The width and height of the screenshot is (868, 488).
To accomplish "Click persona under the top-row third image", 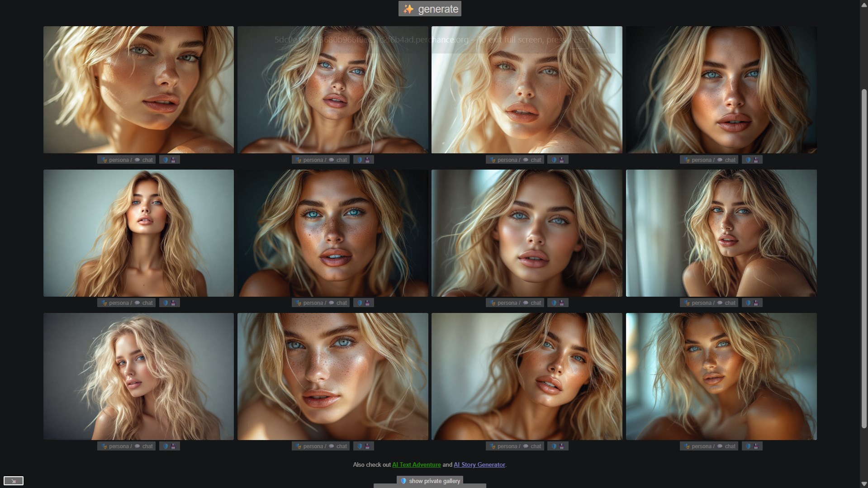I will 504,160.
